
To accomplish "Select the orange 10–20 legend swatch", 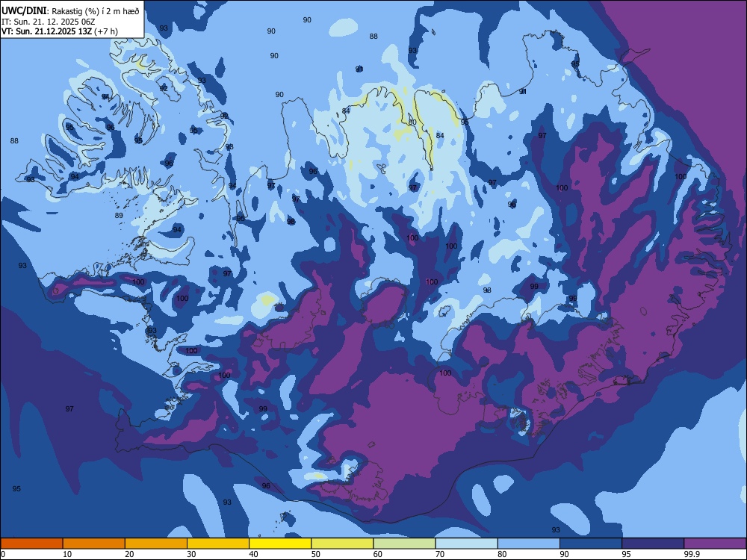I will [94, 544].
